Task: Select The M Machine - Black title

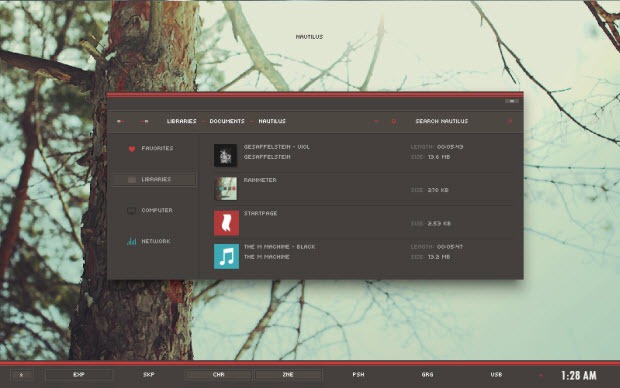Action: [280, 247]
